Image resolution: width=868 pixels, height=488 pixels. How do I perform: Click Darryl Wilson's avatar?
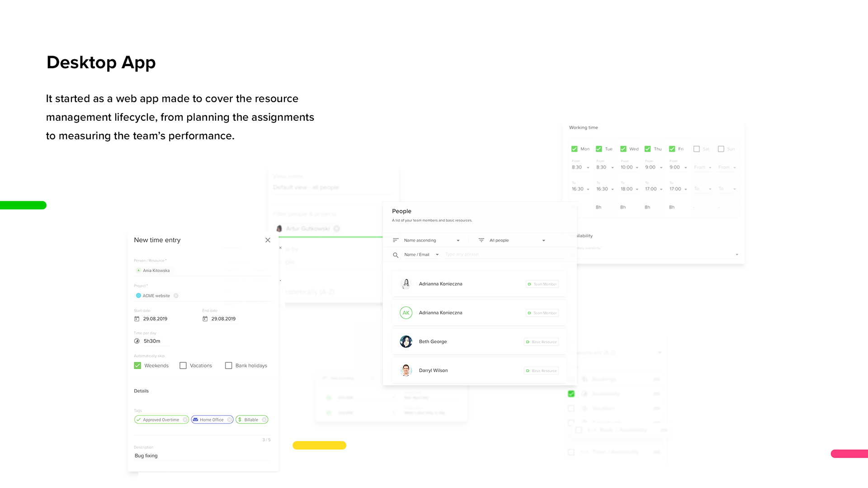pyautogui.click(x=406, y=370)
